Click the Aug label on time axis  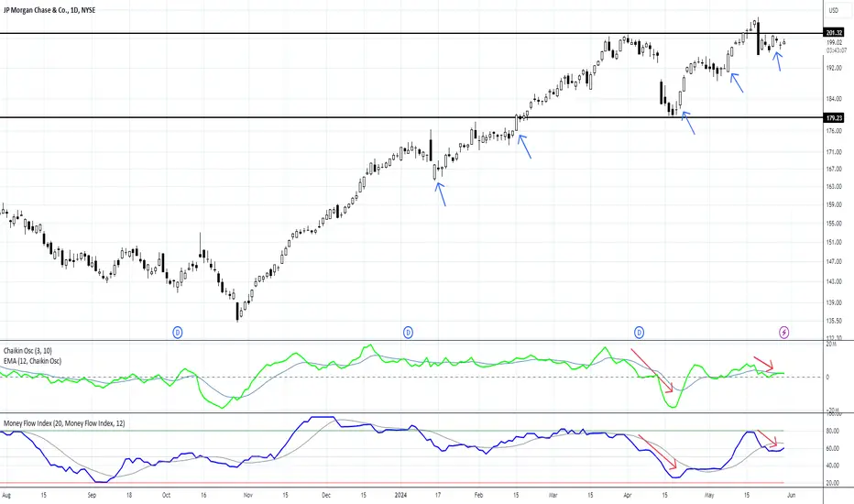pyautogui.click(x=6, y=495)
